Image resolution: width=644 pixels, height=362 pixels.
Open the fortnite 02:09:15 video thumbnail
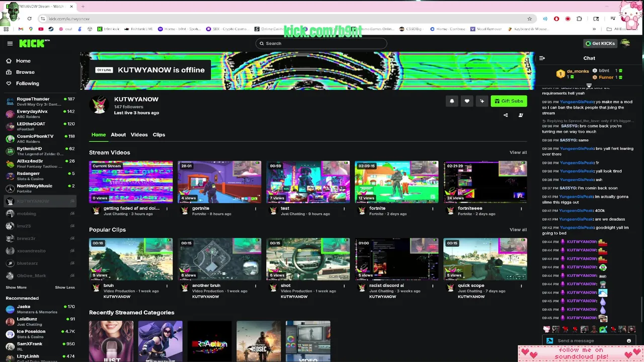click(x=396, y=182)
